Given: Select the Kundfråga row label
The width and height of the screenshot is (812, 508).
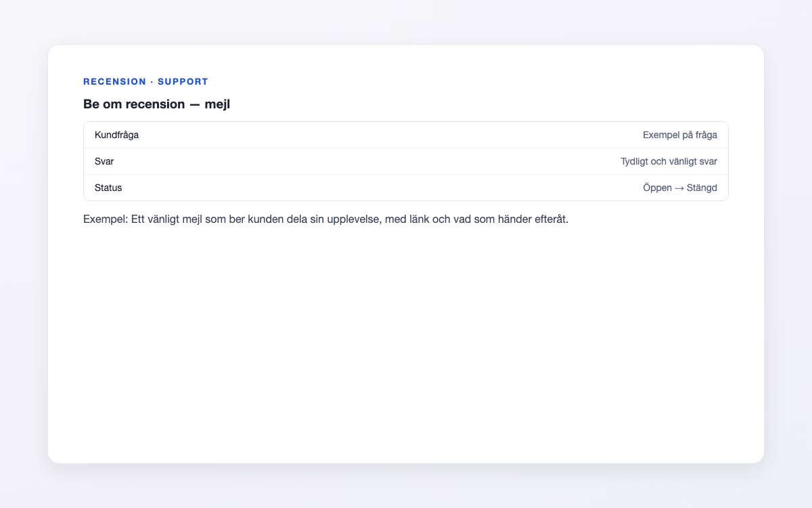Looking at the screenshot, I should click(116, 135).
